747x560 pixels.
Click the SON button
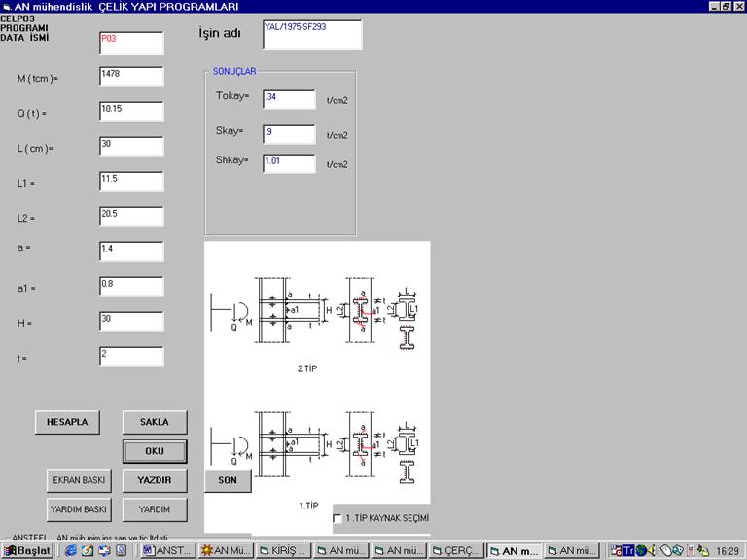pos(228,480)
